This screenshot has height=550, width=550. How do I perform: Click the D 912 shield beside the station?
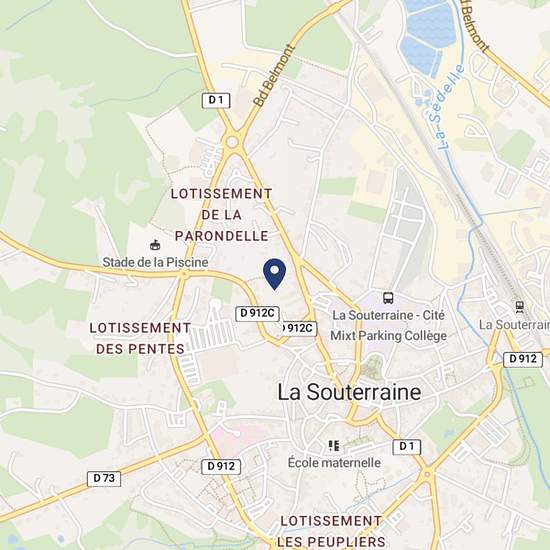coord(523,360)
